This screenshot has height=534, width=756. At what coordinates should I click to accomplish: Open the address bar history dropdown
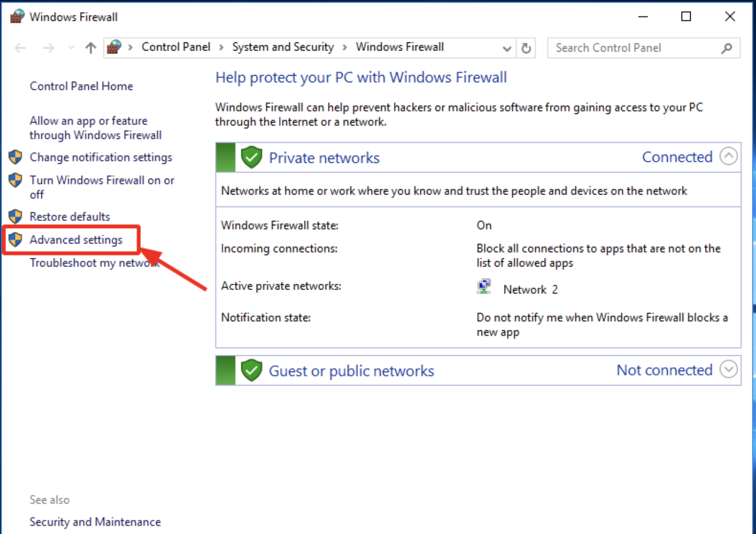pyautogui.click(x=507, y=48)
